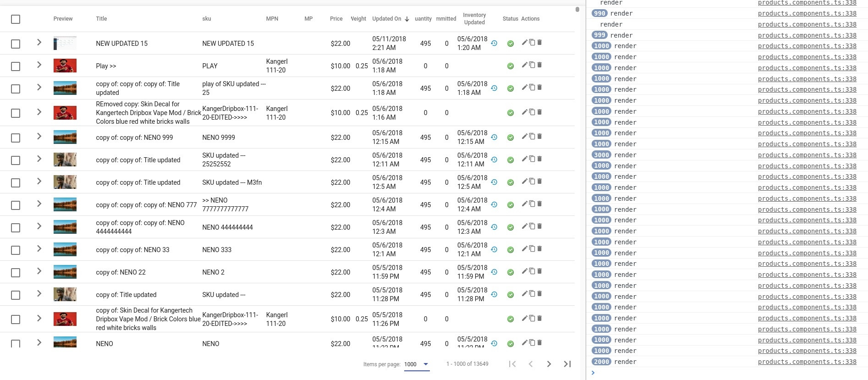Toggle the select-all checkbox in header
The height and width of the screenshot is (380, 868).
click(x=16, y=19)
